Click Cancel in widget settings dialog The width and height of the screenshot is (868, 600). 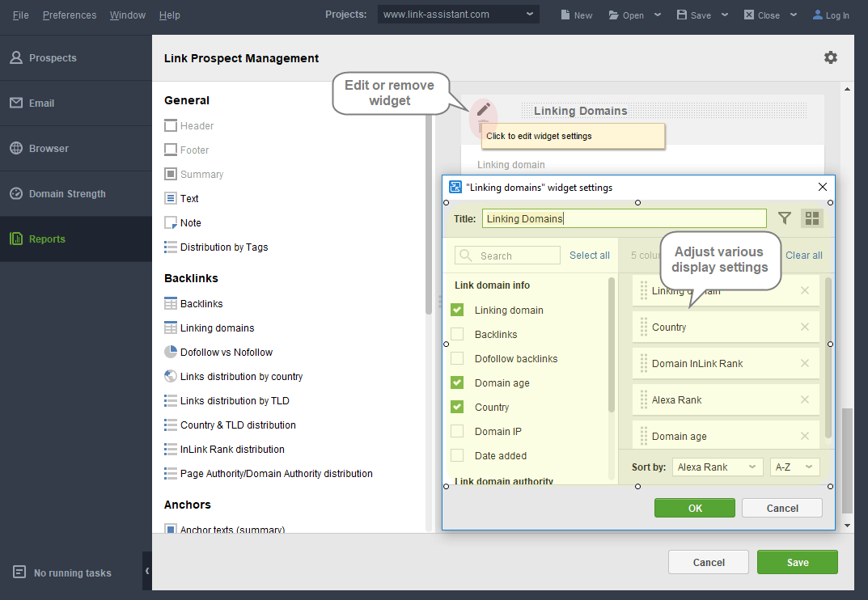pyautogui.click(x=781, y=508)
